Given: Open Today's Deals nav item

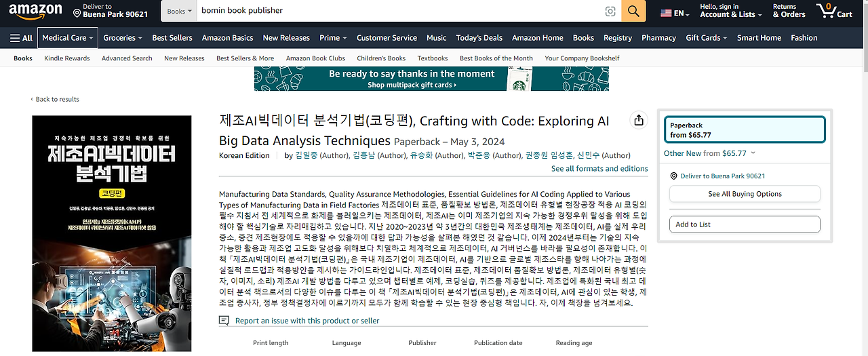Looking at the screenshot, I should pyautogui.click(x=479, y=38).
